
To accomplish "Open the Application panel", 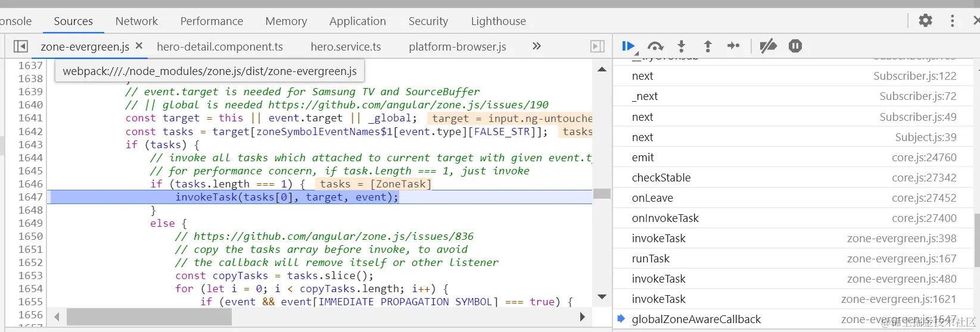I will coord(357,21).
